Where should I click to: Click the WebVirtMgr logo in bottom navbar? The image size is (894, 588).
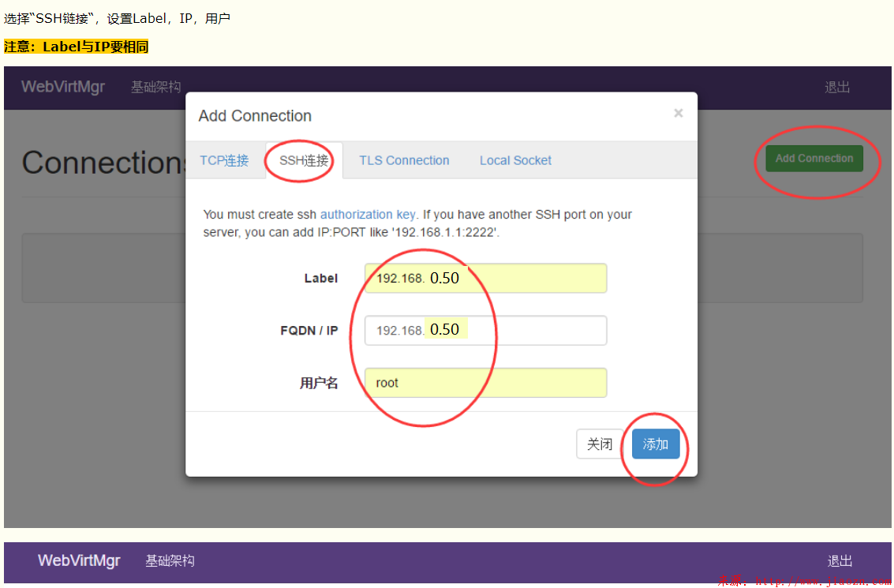pyautogui.click(x=79, y=561)
